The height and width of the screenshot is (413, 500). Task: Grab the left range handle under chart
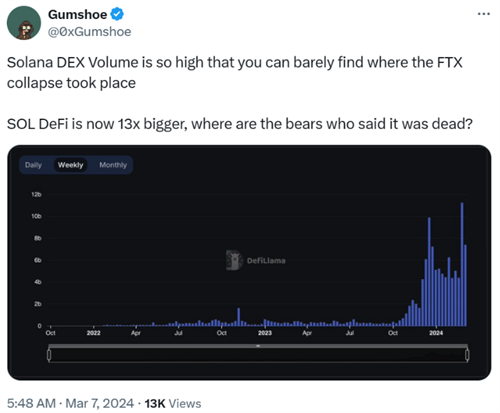coord(49,355)
